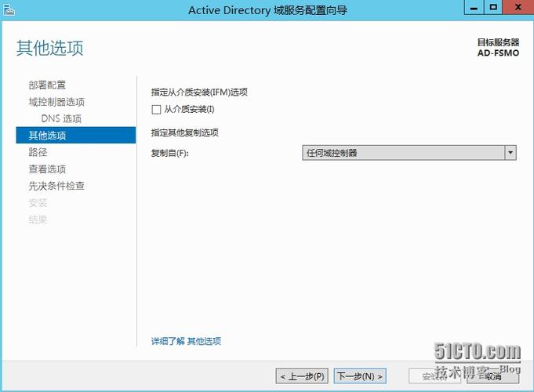
Task: Go to 域控制器选项 step
Action: (x=56, y=102)
